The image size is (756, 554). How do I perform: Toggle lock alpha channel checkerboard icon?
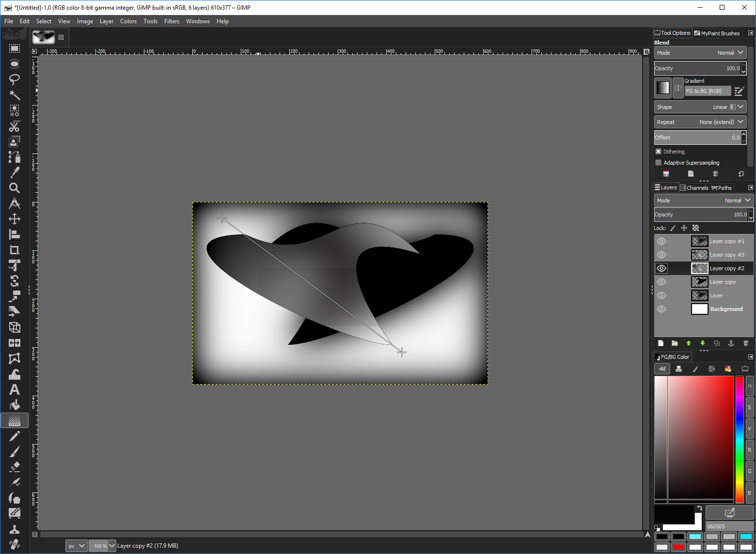point(696,228)
